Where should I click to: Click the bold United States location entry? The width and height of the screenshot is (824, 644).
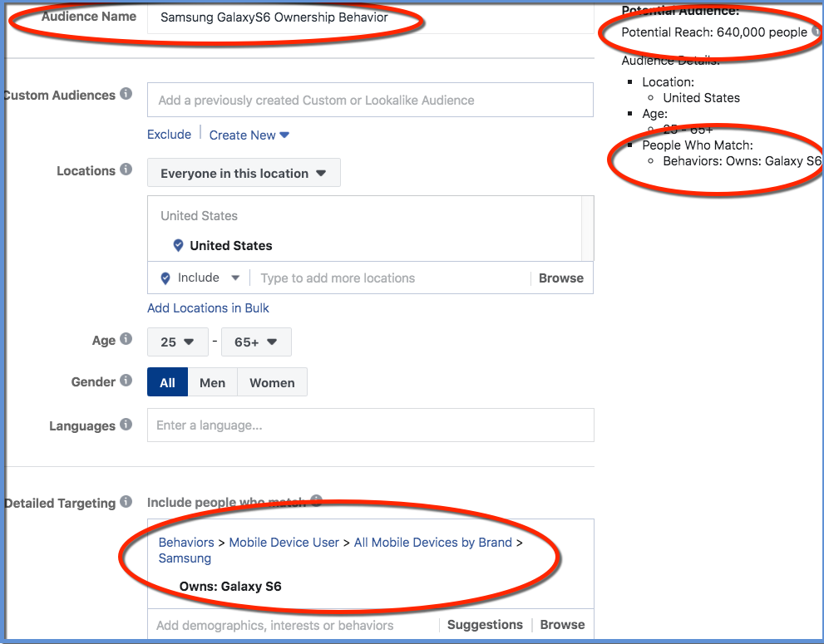230,245
